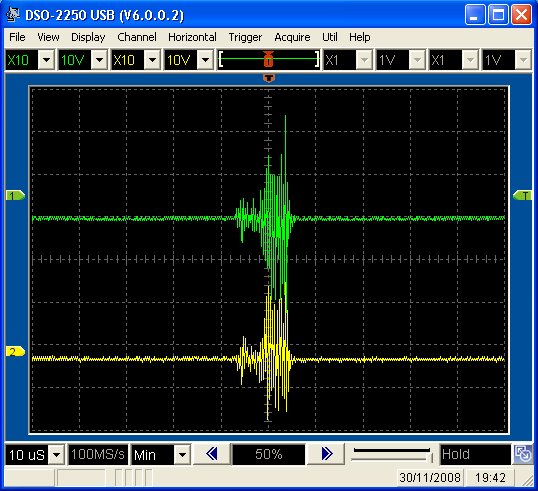Expand the channel 2 X10 probe dropdown

[152, 60]
